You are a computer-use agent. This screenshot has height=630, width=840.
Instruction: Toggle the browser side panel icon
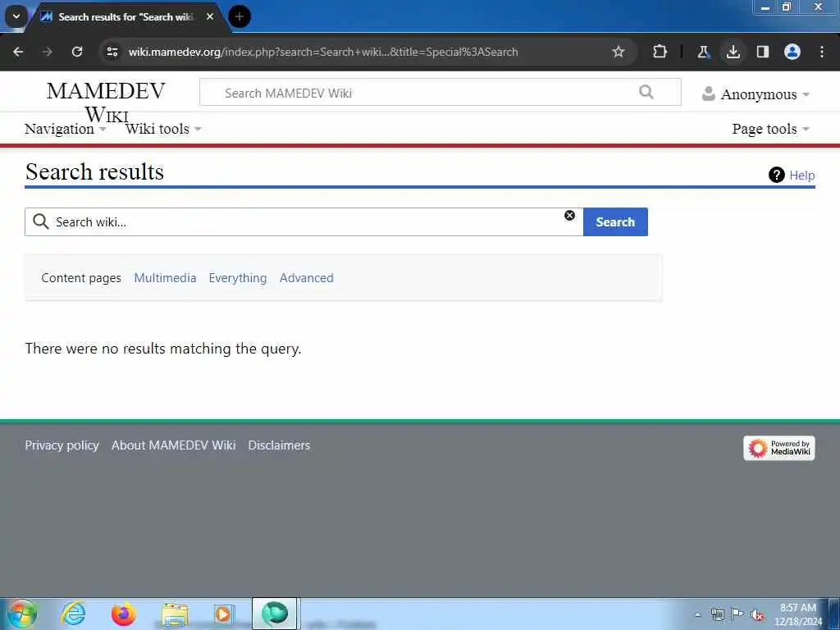click(x=763, y=52)
